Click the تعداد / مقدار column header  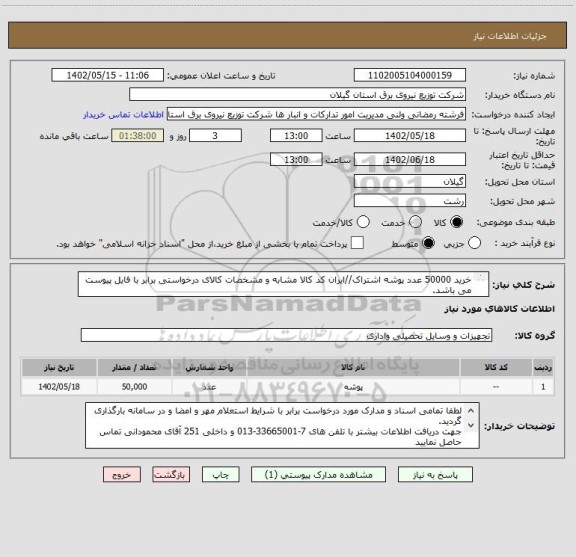pos(134,367)
